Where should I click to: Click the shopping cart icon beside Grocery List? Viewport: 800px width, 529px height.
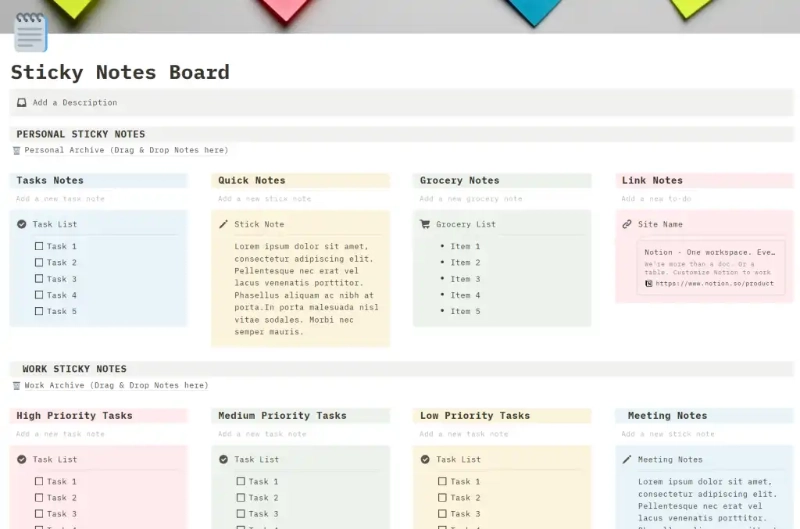point(425,224)
